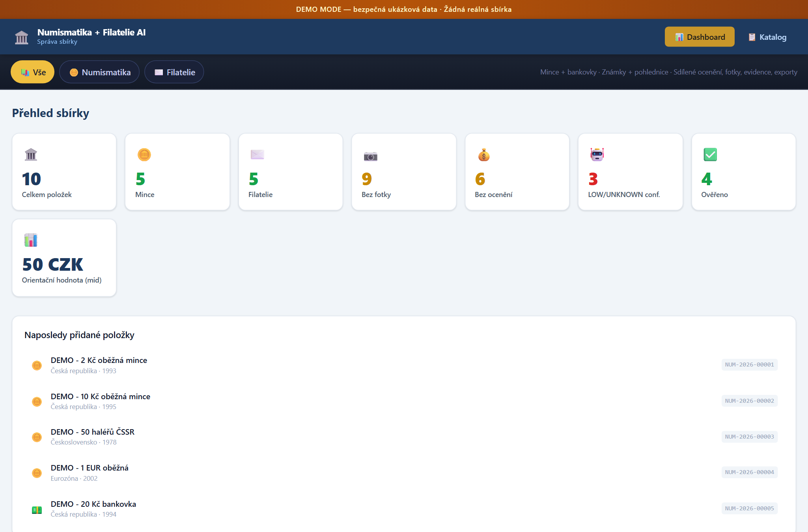Click the Správa sbírky subtitle
Viewport: 808px width, 532px height.
pos(57,42)
